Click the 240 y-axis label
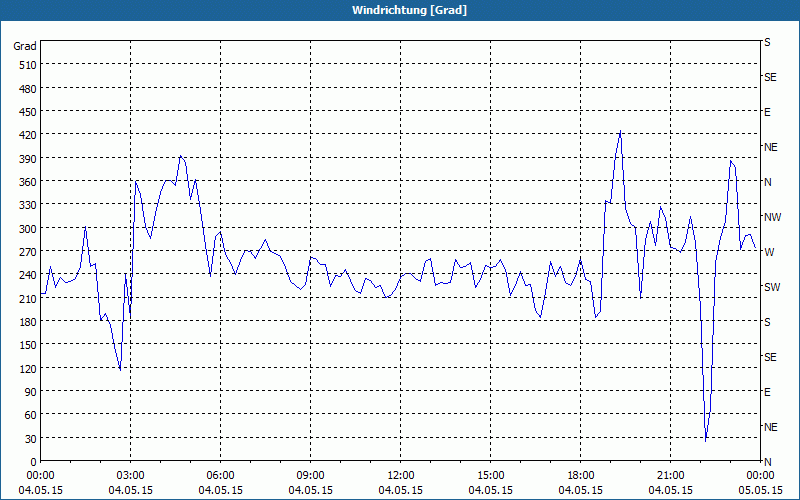The height and width of the screenshot is (500, 800). (28, 276)
